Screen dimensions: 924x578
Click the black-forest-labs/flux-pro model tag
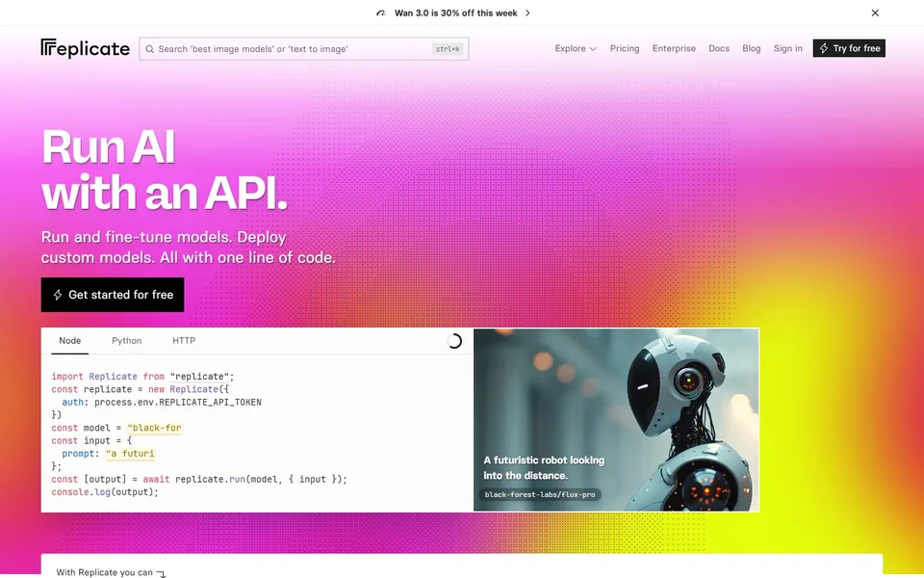pos(540,494)
